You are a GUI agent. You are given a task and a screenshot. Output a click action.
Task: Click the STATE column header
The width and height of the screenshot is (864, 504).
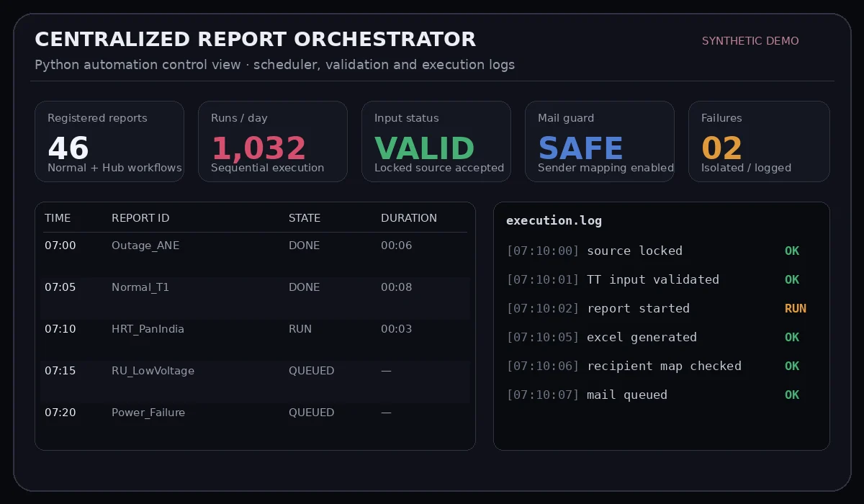click(305, 218)
